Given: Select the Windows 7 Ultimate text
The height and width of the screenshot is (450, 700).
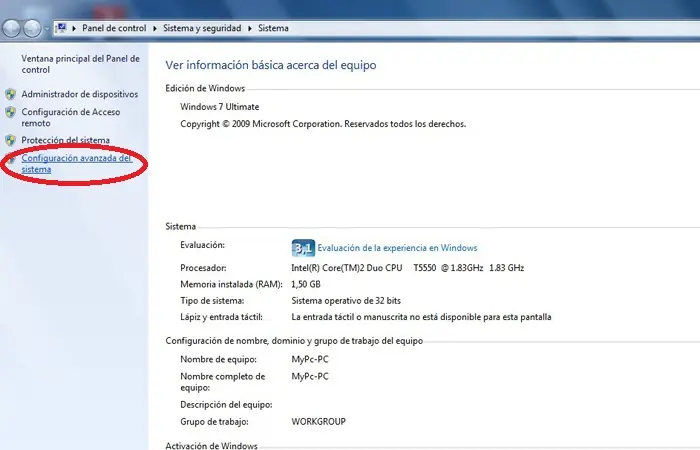Looking at the screenshot, I should [220, 107].
